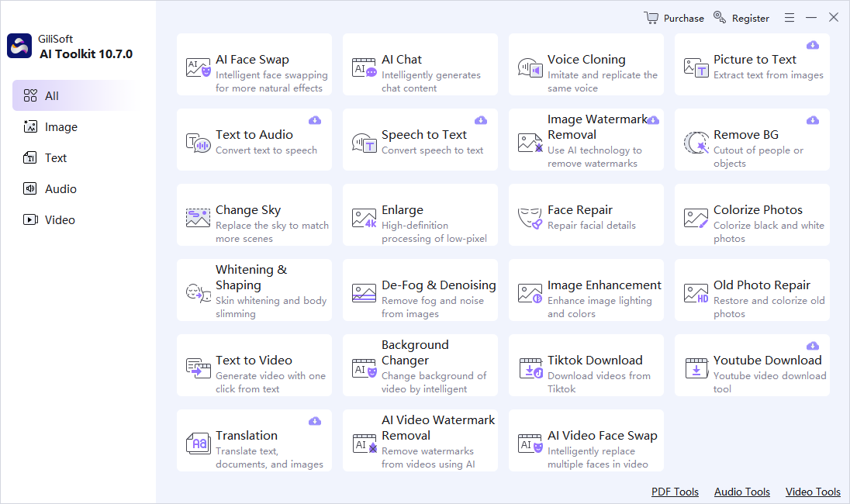Open Picture to Text icon

coord(696,67)
